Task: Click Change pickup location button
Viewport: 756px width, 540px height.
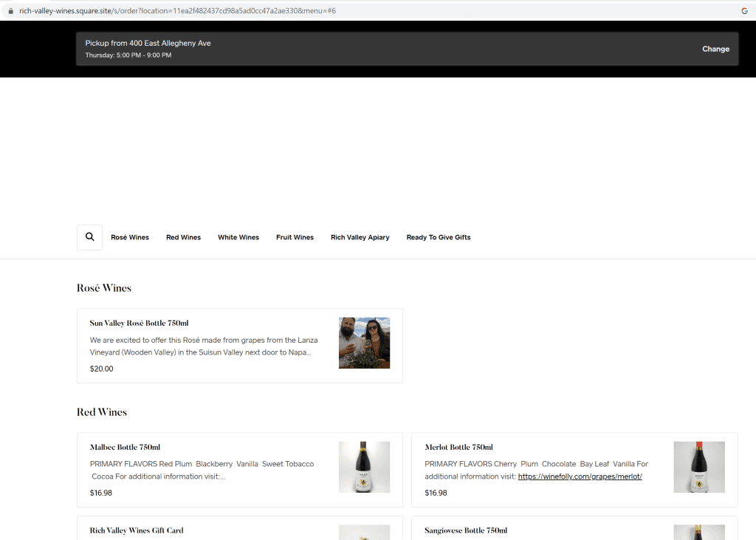Action: (x=715, y=49)
